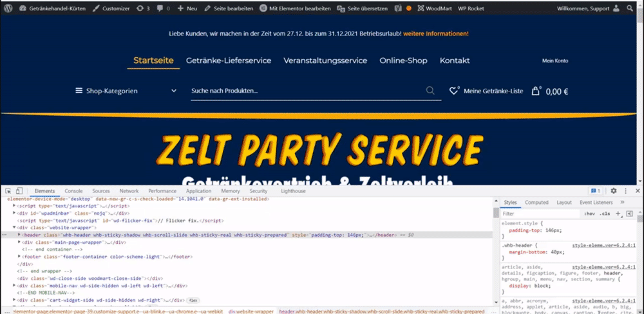
Task: Open the Application tab
Action: [x=198, y=191]
